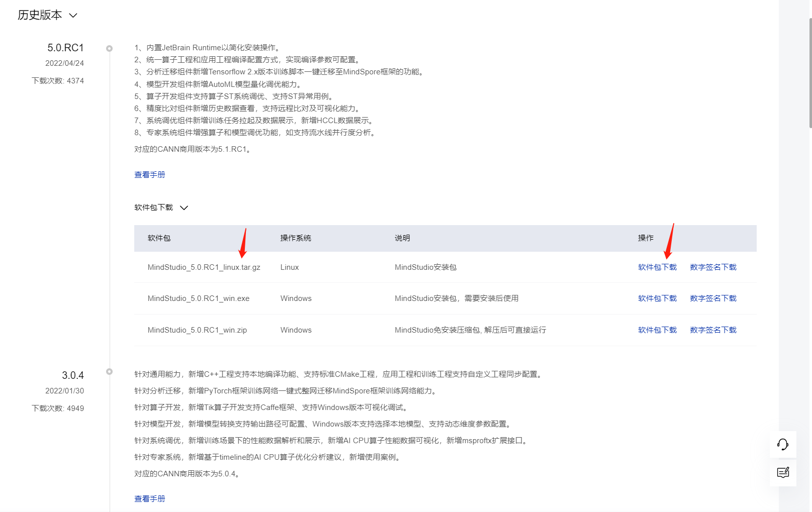
Task: Click the 说明 column header
Action: (x=402, y=238)
